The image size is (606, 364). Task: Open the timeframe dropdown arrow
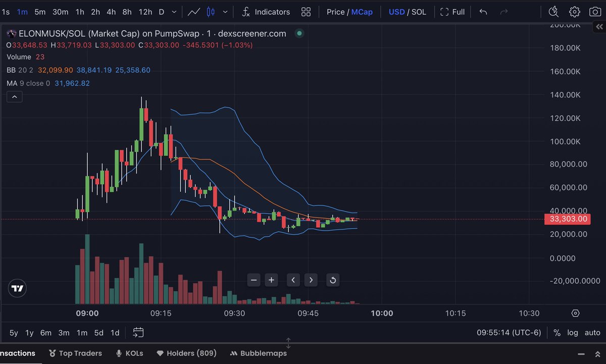coord(174,12)
